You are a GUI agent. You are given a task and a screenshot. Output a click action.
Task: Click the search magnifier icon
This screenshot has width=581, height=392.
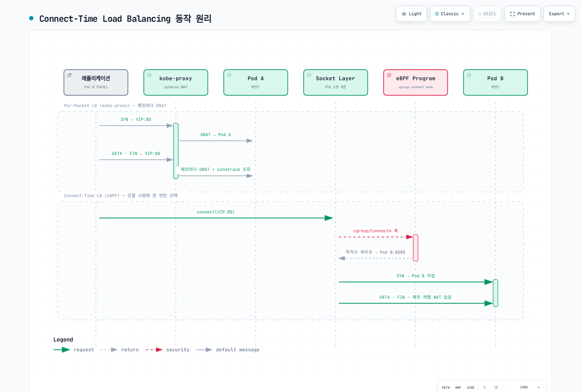484,388
